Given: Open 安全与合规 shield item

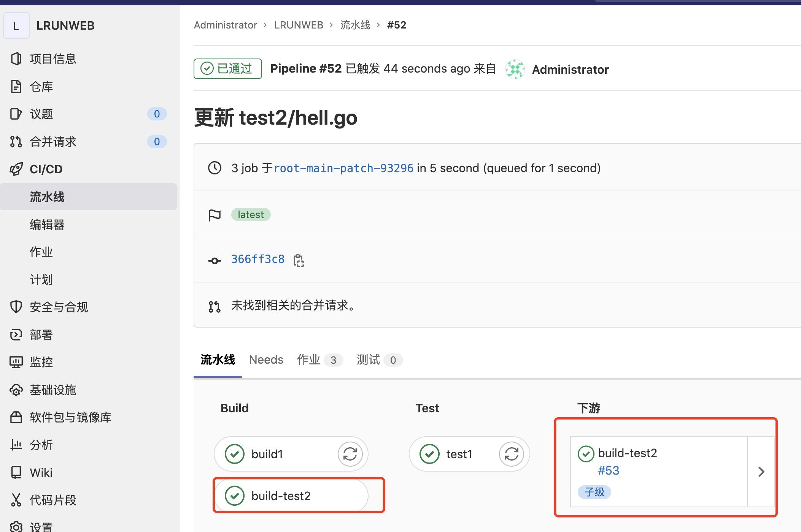Looking at the screenshot, I should 59,307.
